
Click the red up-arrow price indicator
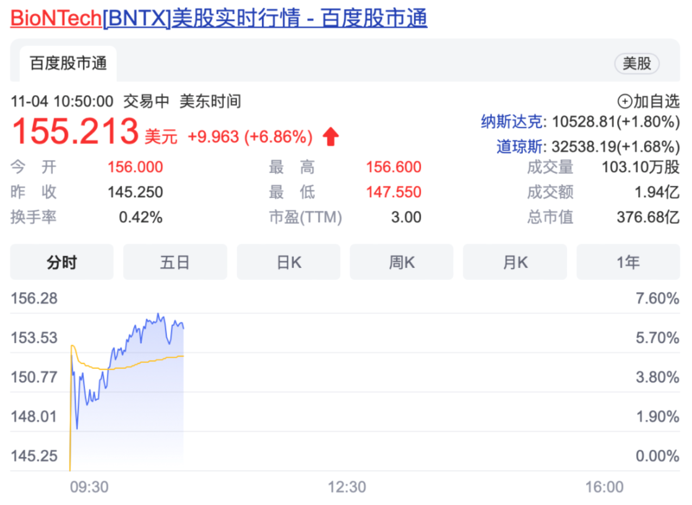coord(331,136)
